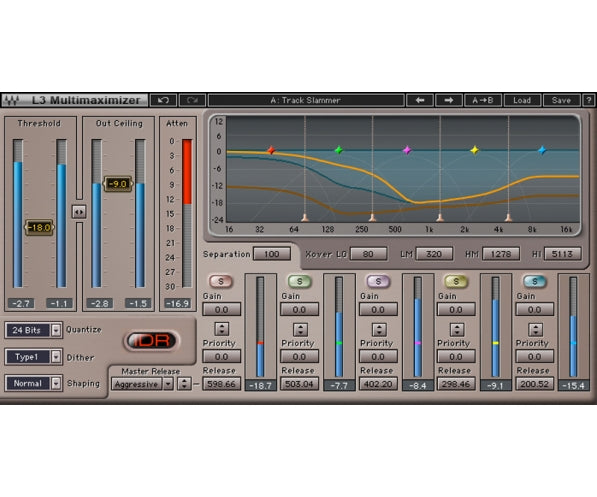Click the Master Release up/down stepper

coord(184,384)
